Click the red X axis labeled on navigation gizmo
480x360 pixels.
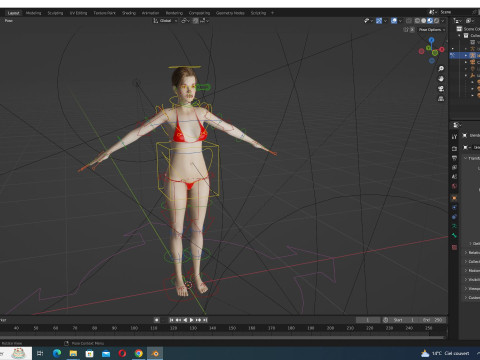(x=442, y=49)
